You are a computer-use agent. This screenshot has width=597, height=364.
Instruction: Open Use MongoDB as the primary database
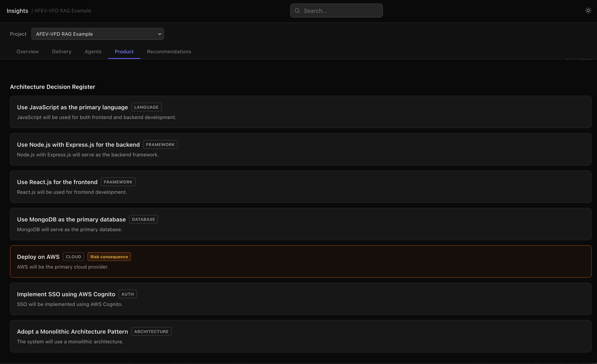pos(301,224)
